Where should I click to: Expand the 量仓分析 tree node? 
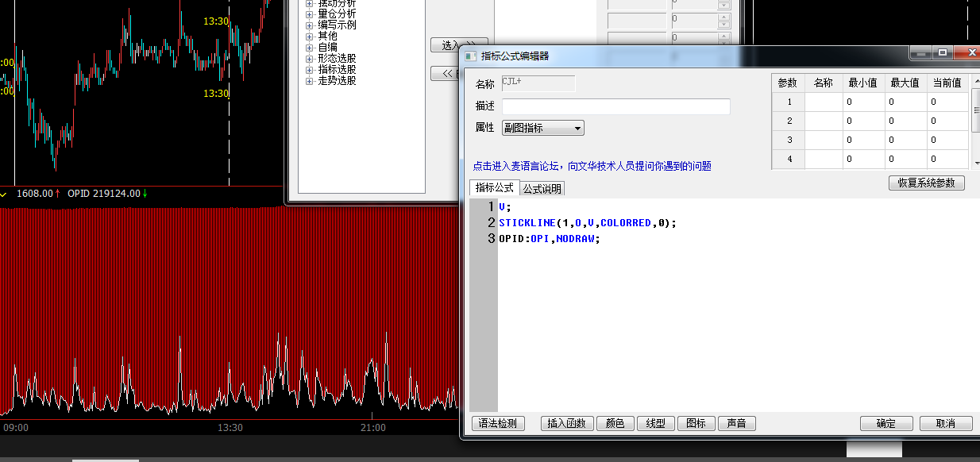(x=310, y=14)
